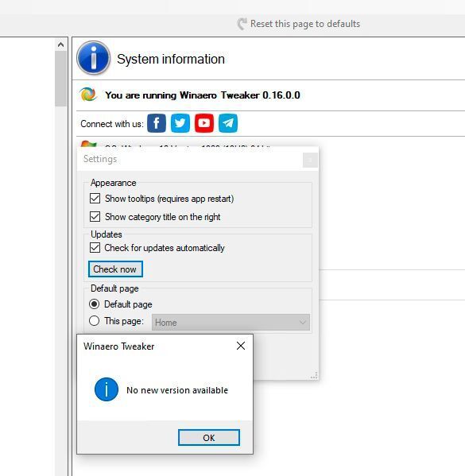Confirm the message with OK
The width and height of the screenshot is (465, 476).
point(209,437)
